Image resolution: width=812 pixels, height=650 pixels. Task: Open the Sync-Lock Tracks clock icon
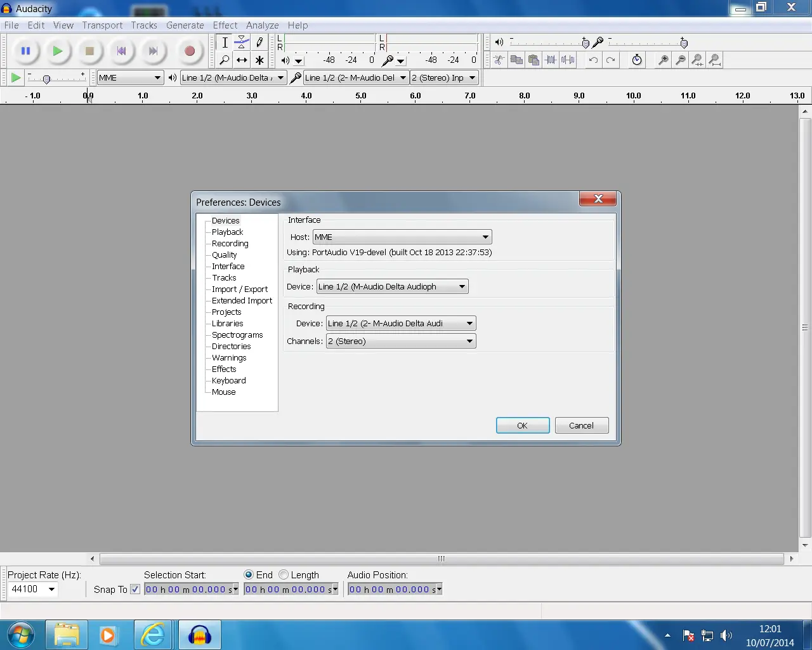637,60
